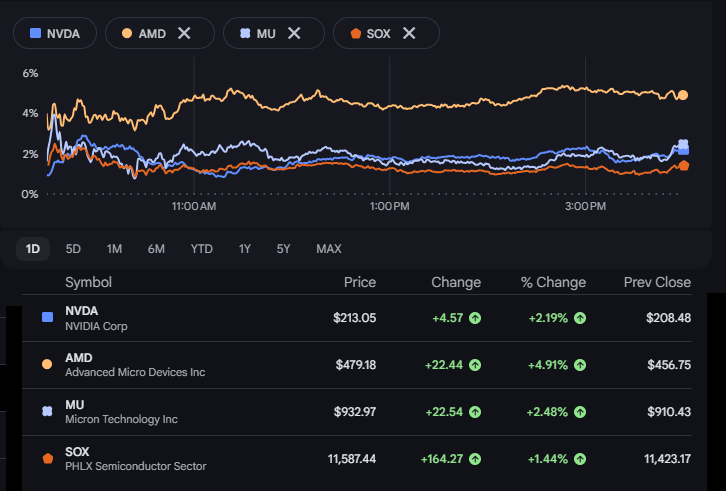Image resolution: width=726 pixels, height=491 pixels.
Task: Switch to the 1Y time range
Action: (244, 249)
